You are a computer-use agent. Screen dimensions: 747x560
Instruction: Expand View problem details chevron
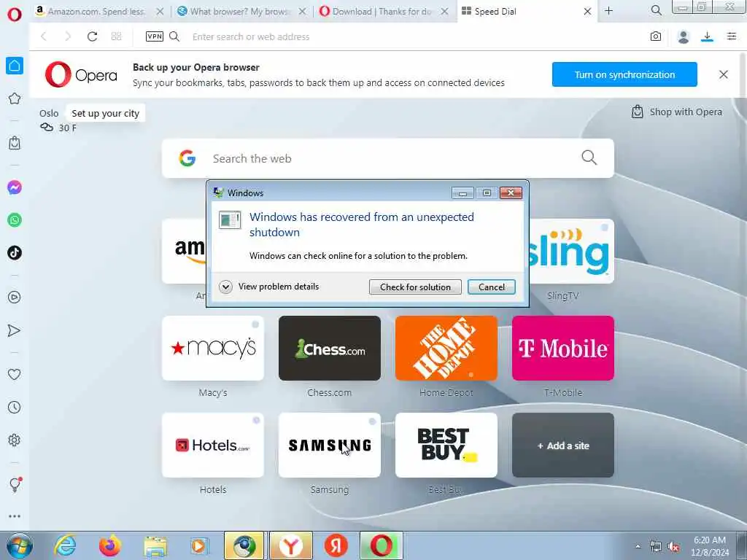click(x=225, y=287)
